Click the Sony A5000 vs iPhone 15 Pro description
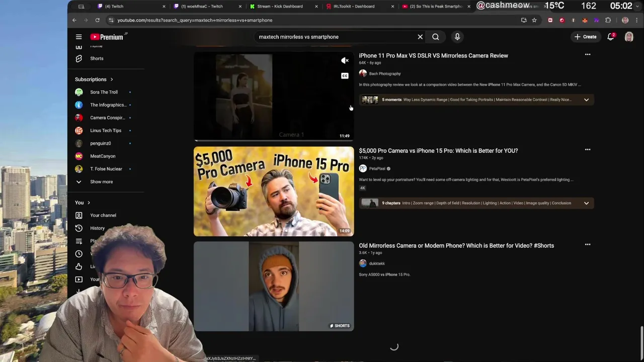This screenshot has height=362, width=644. tap(384, 275)
